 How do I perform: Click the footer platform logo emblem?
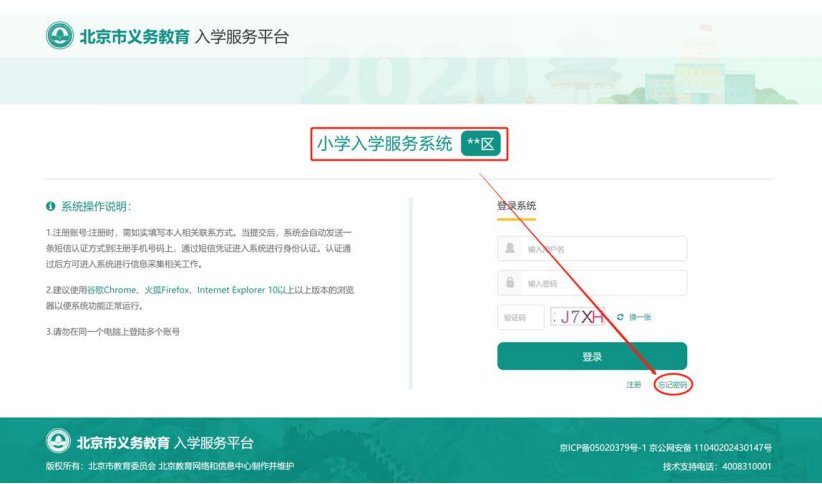pos(58,442)
